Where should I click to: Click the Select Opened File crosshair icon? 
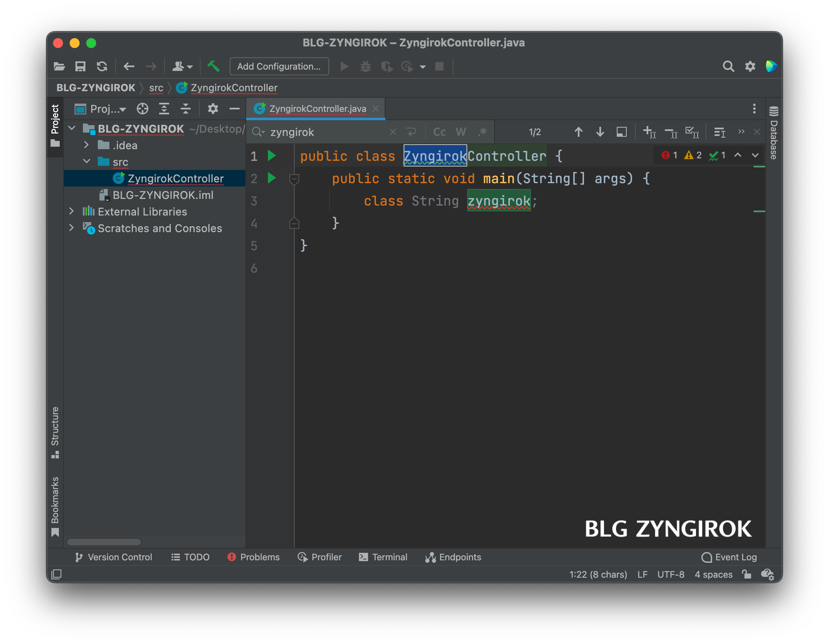(142, 109)
